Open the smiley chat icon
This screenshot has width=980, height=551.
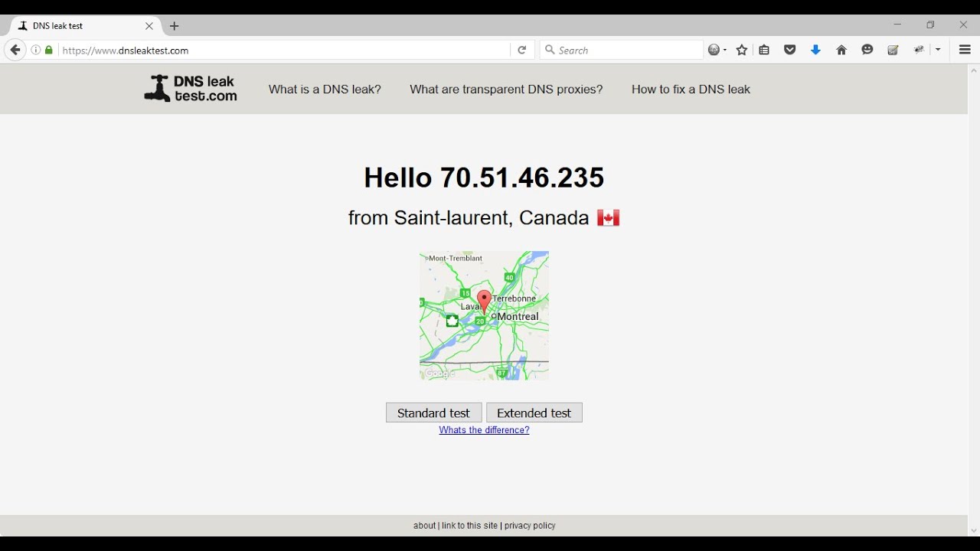click(867, 50)
